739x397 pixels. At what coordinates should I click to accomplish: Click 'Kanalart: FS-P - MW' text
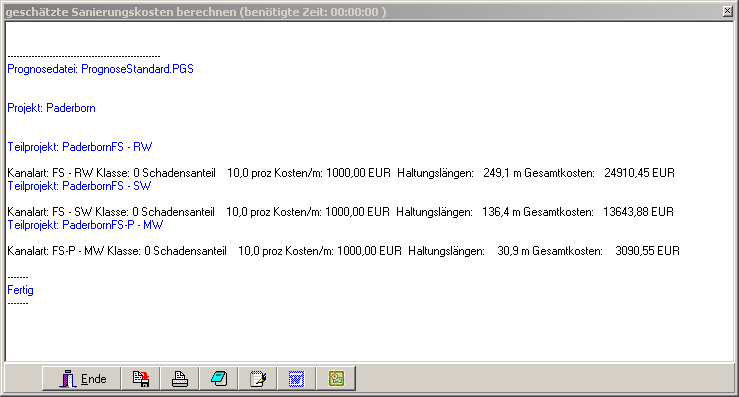pyautogui.click(x=56, y=251)
